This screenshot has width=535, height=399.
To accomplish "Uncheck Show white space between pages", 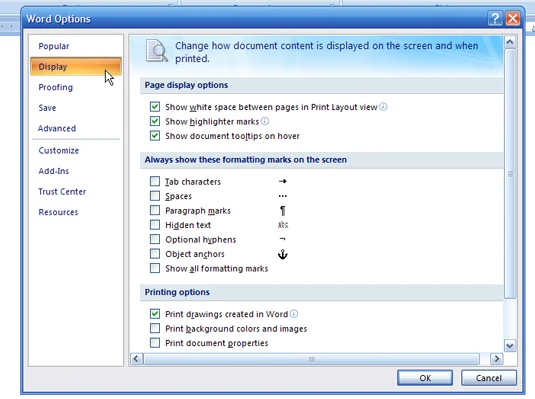I will click(x=155, y=107).
